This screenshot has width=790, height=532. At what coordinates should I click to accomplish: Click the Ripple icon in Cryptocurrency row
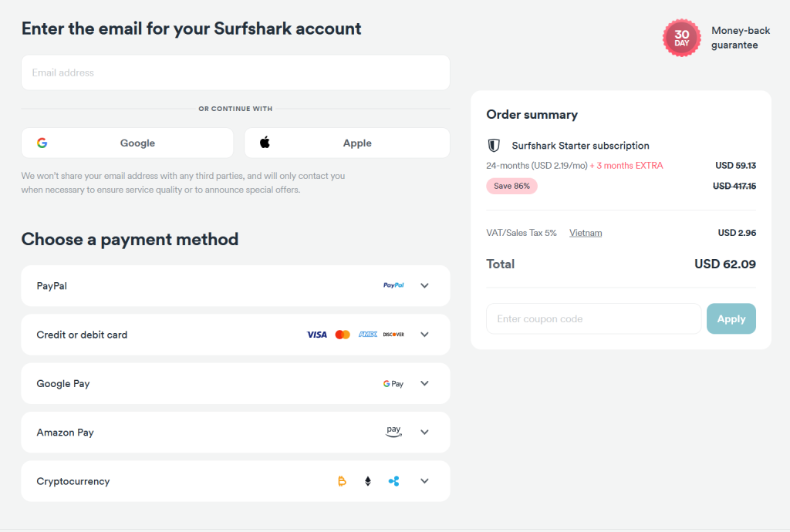click(393, 480)
